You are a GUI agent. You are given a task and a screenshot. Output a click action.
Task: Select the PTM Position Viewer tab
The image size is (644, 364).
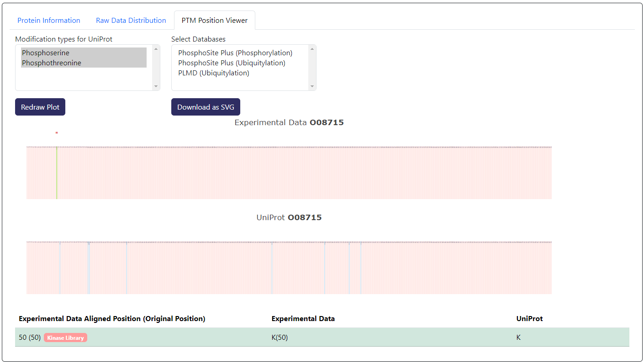[215, 20]
